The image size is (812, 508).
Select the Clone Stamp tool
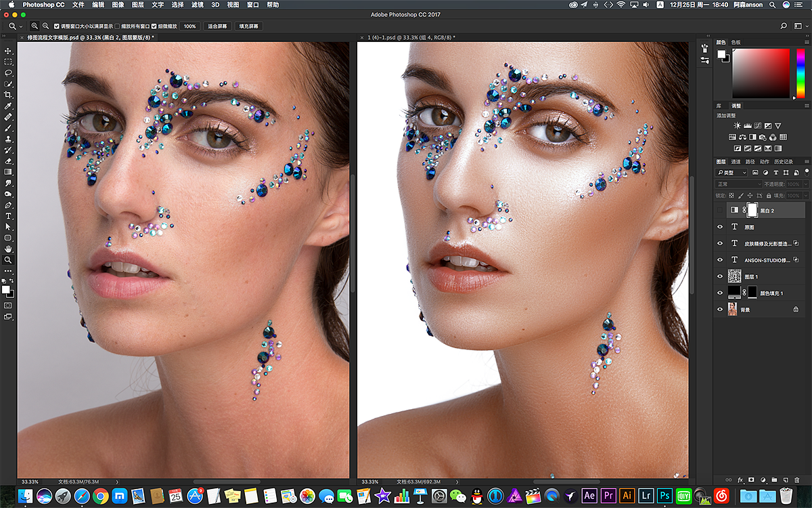click(x=8, y=139)
